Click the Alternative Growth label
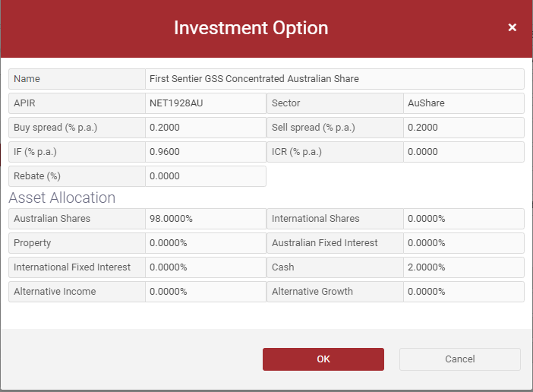Screen dimensions: 533x392 312,292
